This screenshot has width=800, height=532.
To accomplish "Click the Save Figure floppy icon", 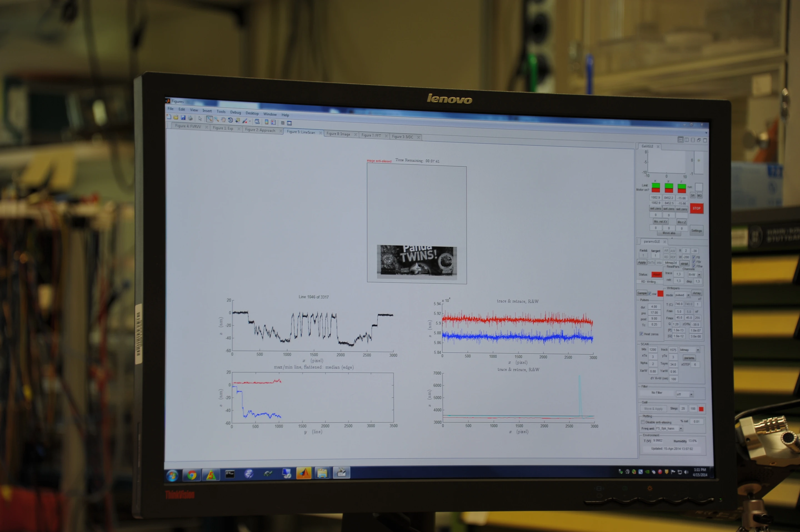I will pyautogui.click(x=183, y=118).
